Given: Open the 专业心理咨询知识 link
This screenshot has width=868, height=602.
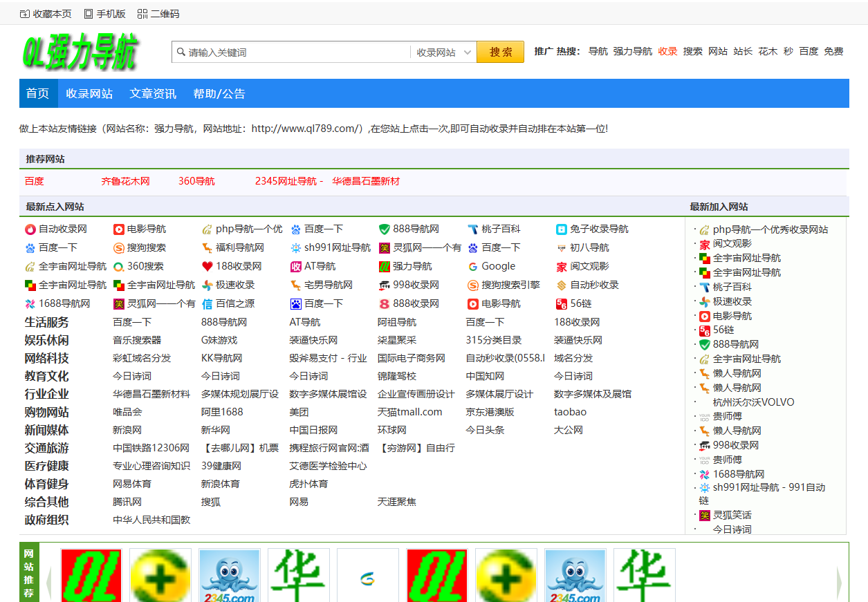Looking at the screenshot, I should [x=151, y=467].
